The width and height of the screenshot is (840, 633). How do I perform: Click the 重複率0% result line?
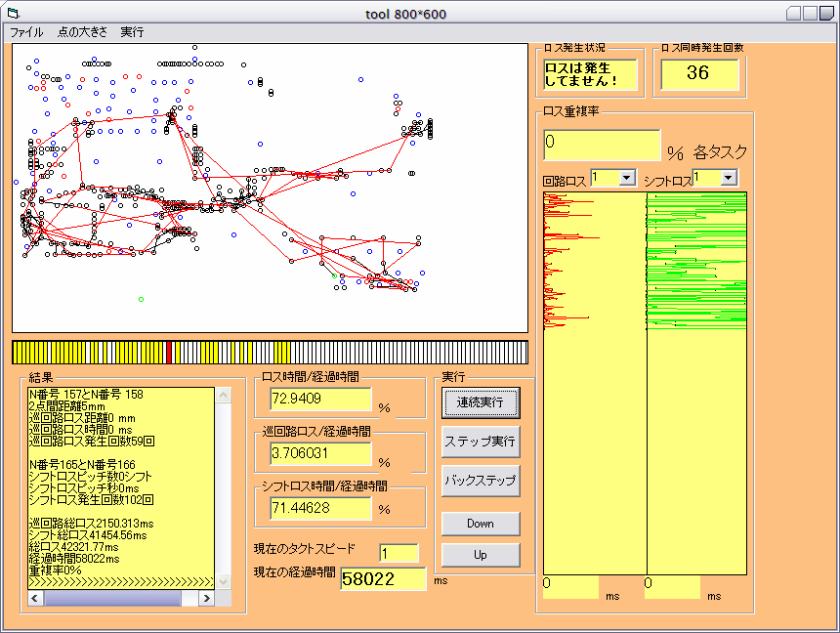(x=55, y=570)
